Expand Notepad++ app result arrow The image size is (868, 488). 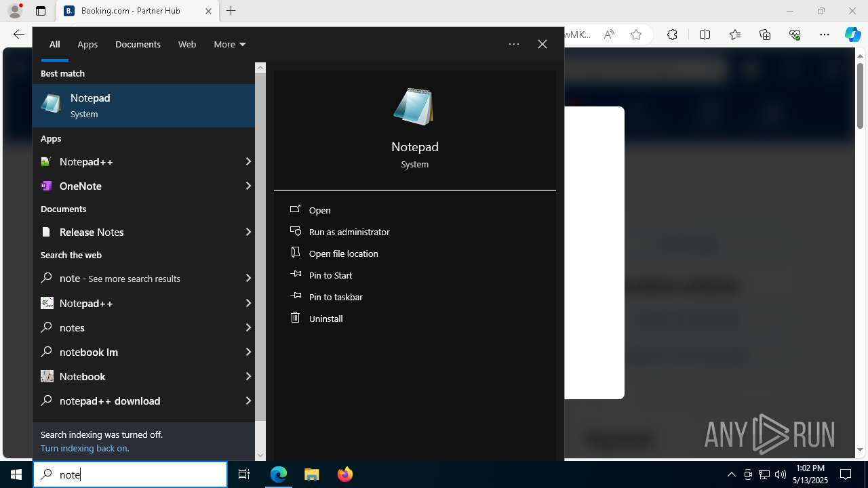(x=248, y=162)
